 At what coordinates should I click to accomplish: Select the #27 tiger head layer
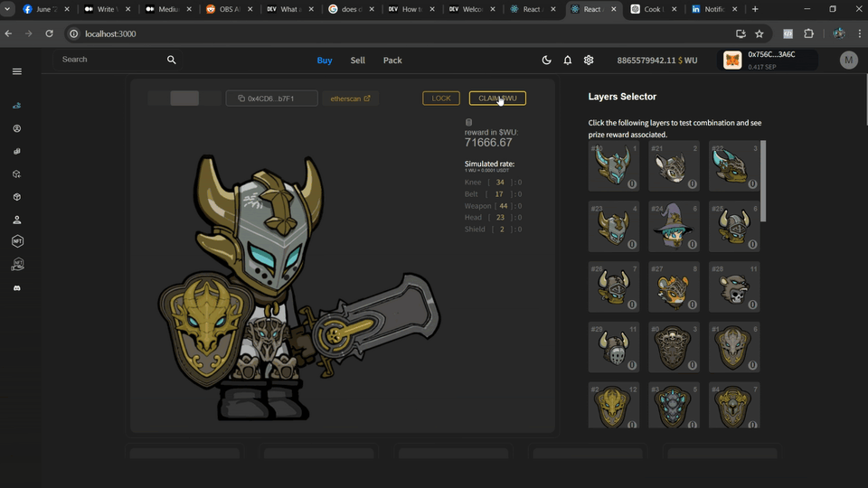(674, 286)
